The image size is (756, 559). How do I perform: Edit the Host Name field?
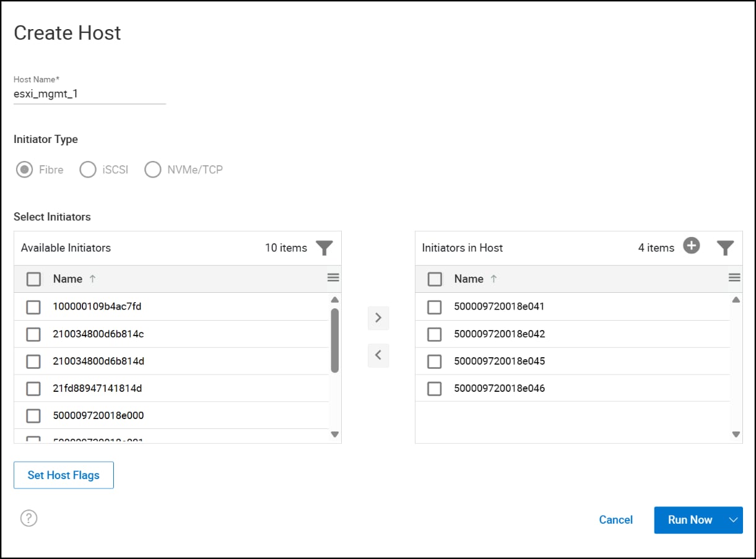point(90,95)
